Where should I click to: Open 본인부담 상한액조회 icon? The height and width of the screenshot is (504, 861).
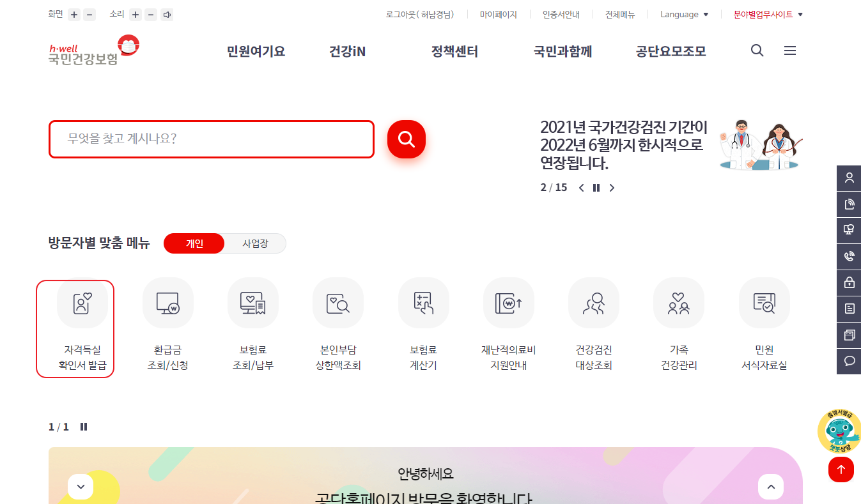click(x=338, y=325)
